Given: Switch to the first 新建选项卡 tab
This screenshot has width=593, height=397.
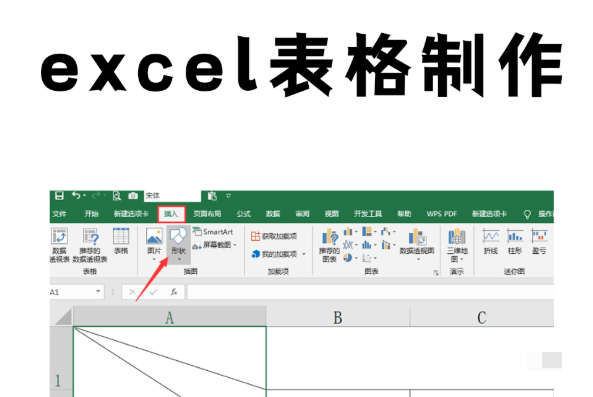Looking at the screenshot, I should point(131,214).
